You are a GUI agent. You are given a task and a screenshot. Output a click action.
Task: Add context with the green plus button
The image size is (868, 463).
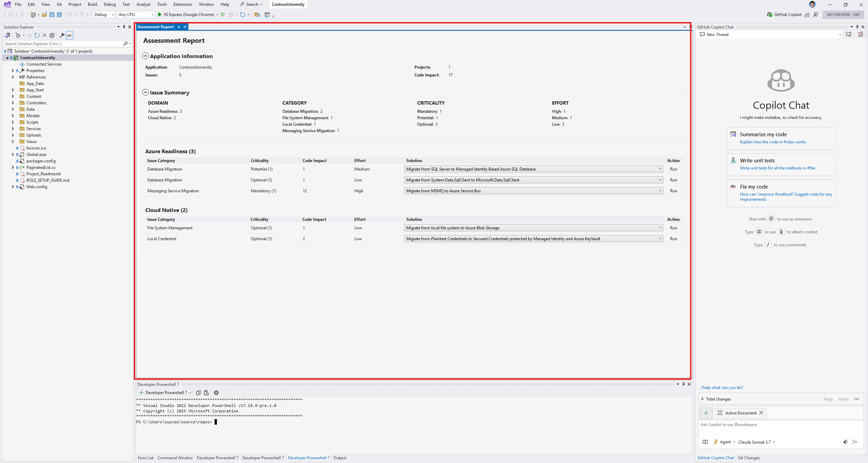[706, 413]
